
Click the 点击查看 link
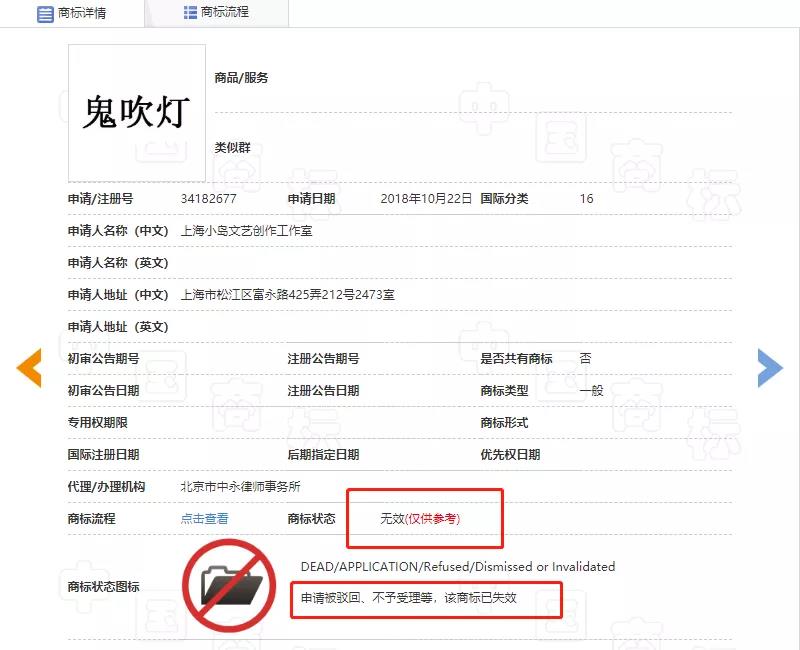click(204, 518)
